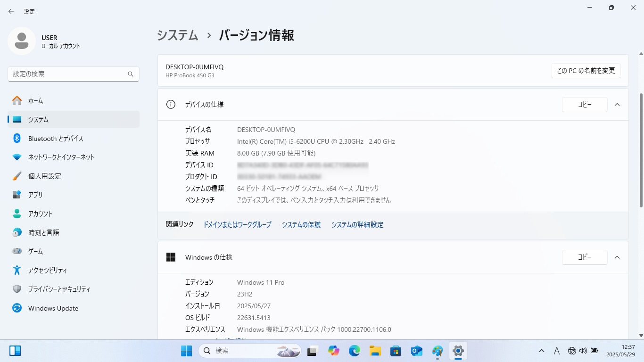The image size is (644, 362).
Task: Launch Copilot from the taskbar
Action: tap(334, 351)
